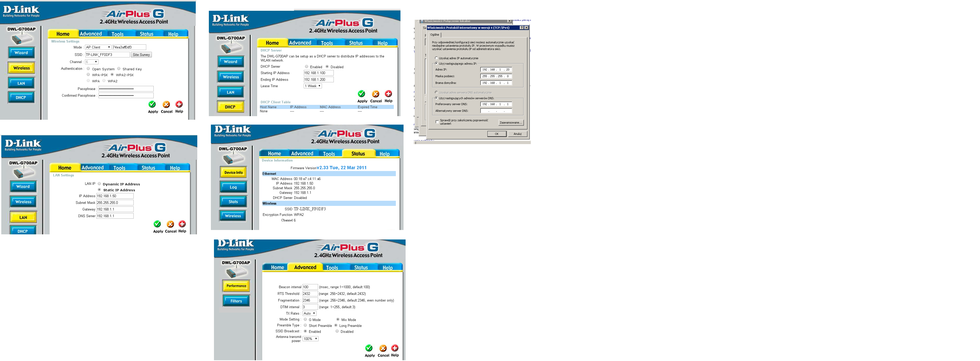Viewport: 980px width, 361px height.
Task: Open the Mode dropdown in Wireless Settings
Action: pos(97,47)
